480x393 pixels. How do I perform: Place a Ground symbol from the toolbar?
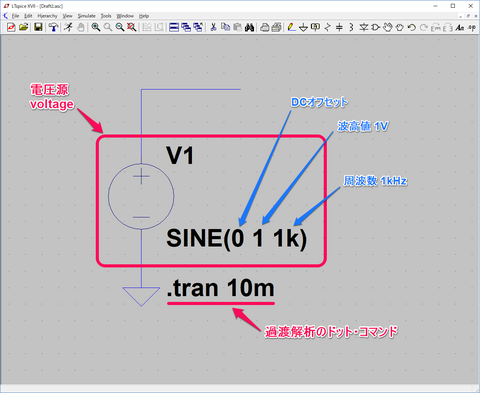(x=303, y=27)
